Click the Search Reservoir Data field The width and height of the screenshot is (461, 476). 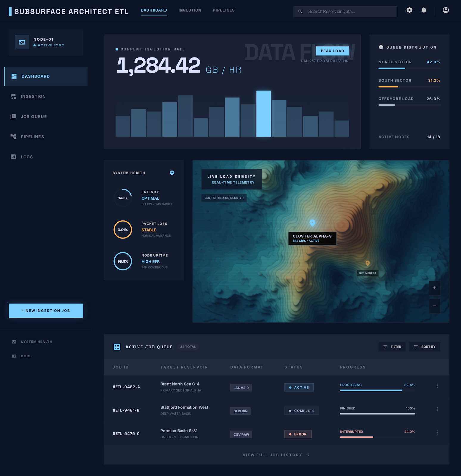pos(345,12)
